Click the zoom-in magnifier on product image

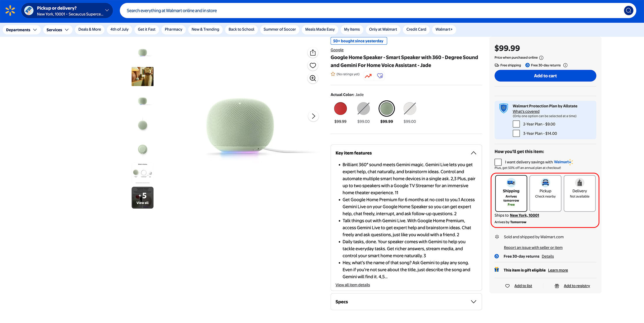313,78
